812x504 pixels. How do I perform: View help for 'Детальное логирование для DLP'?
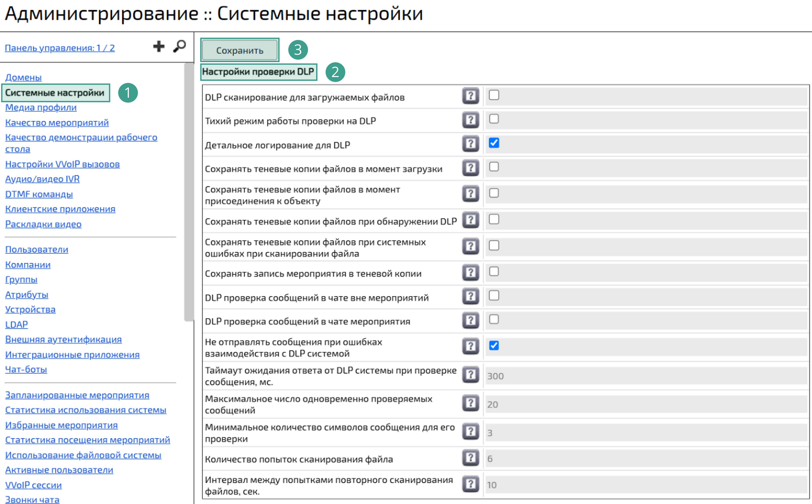(x=470, y=144)
